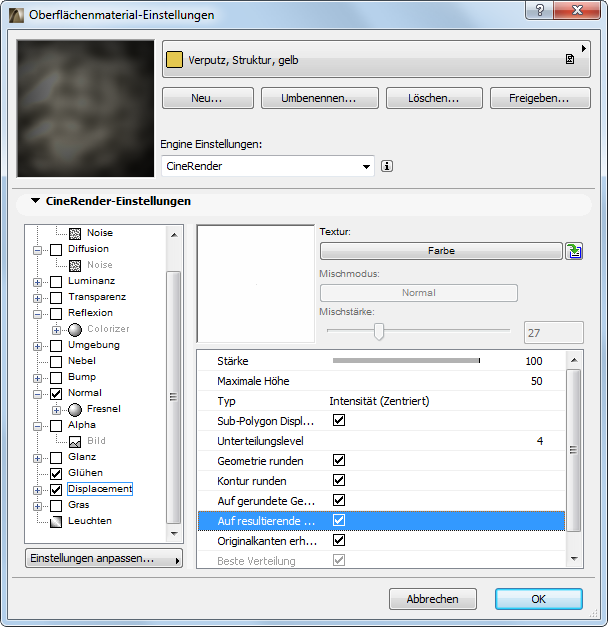Click the Mischstärke value field 27
Screen dimensions: 608x627
(554, 333)
